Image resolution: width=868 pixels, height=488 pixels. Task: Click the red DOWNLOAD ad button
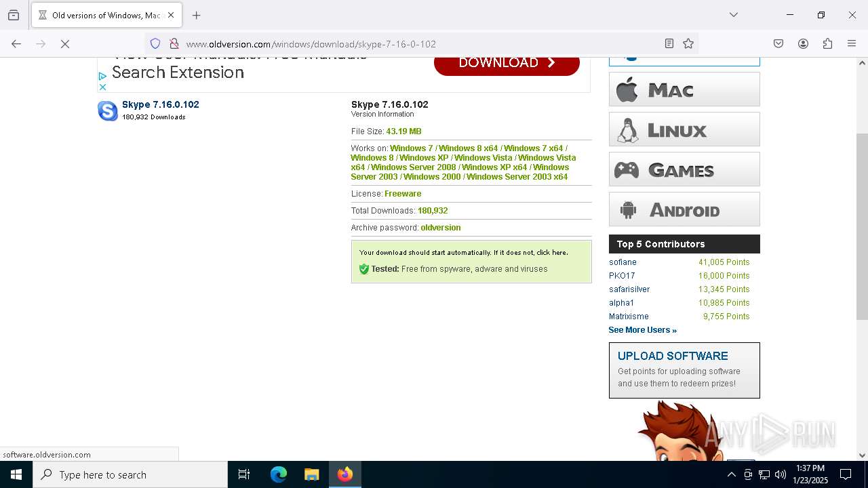pos(507,64)
